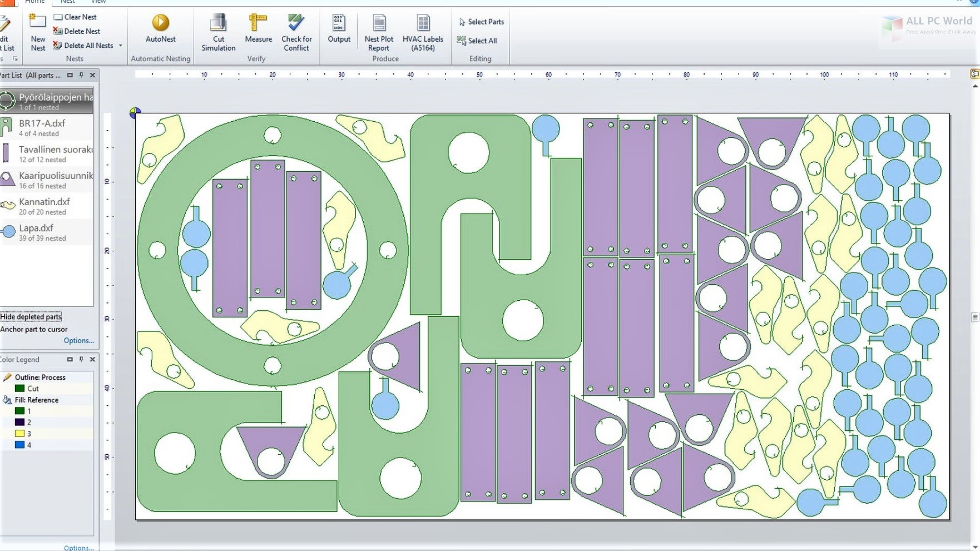The height and width of the screenshot is (551, 980).
Task: Select the Measure tool
Action: tap(258, 32)
